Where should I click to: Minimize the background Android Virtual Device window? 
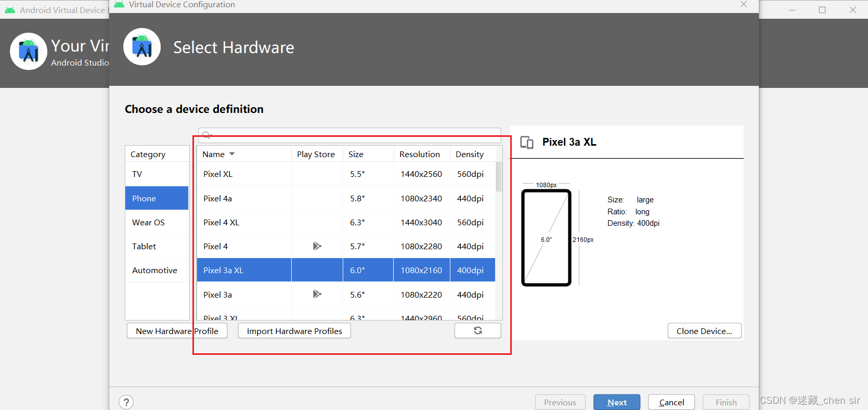coord(792,10)
